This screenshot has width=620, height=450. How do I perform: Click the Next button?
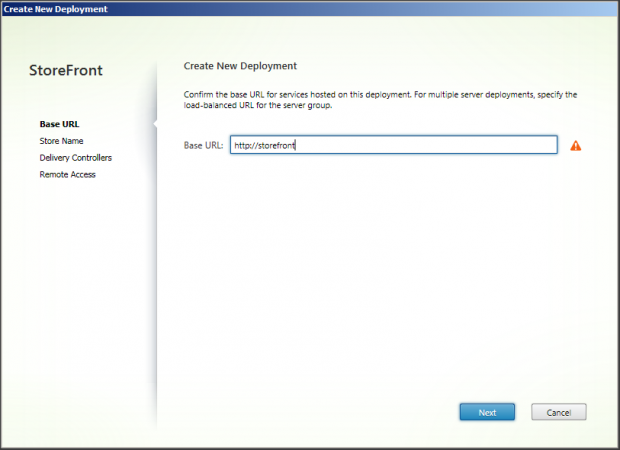click(x=487, y=412)
